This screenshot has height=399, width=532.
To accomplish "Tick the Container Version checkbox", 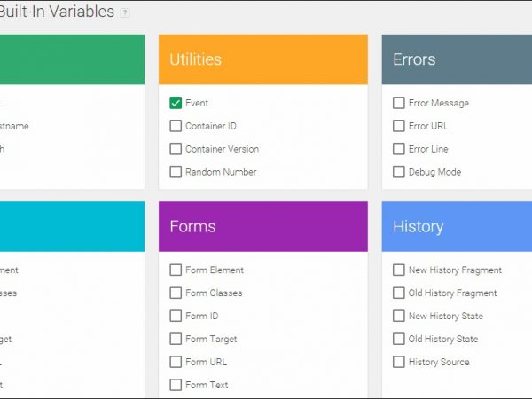I will tap(176, 149).
